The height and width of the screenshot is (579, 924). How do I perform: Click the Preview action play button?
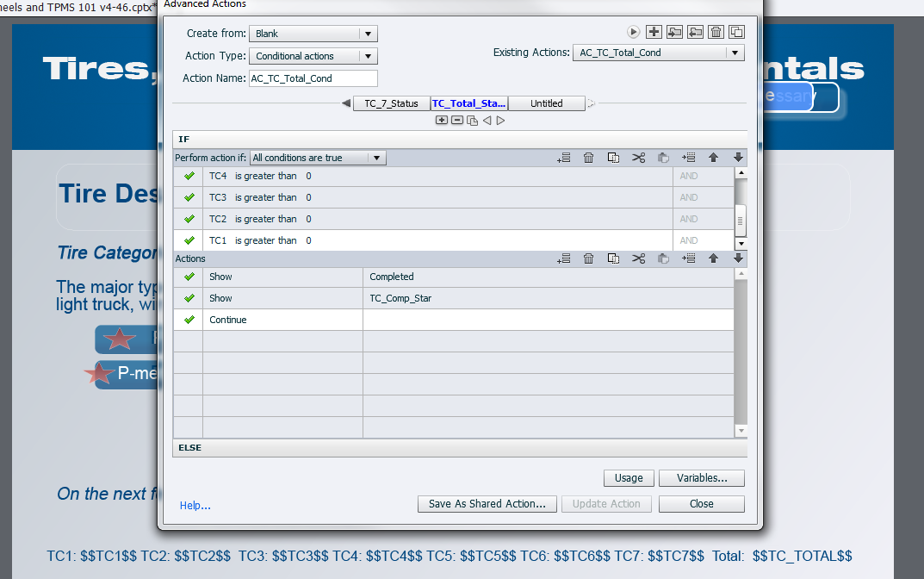[633, 32]
